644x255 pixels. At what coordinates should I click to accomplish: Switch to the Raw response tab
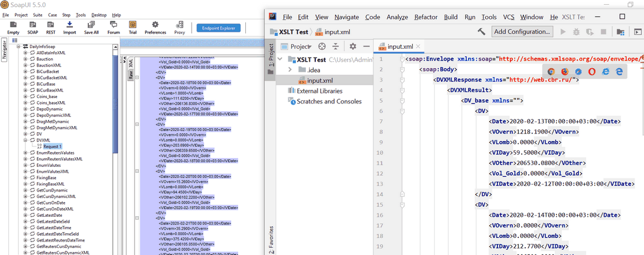131,75
